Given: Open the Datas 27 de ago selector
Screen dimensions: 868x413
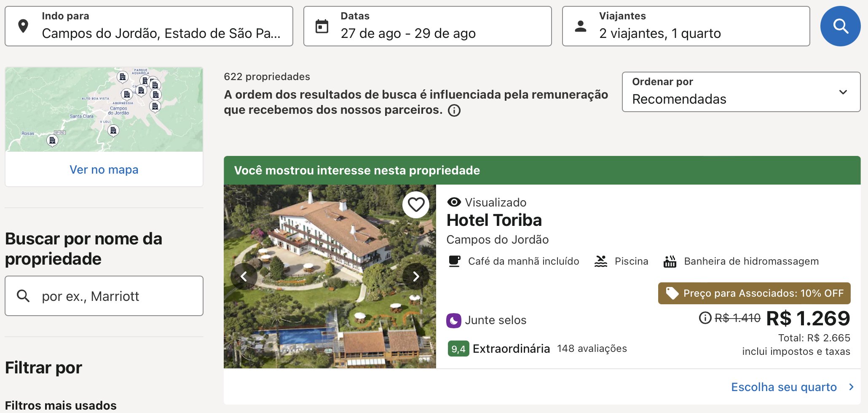Looking at the screenshot, I should tap(427, 26).
